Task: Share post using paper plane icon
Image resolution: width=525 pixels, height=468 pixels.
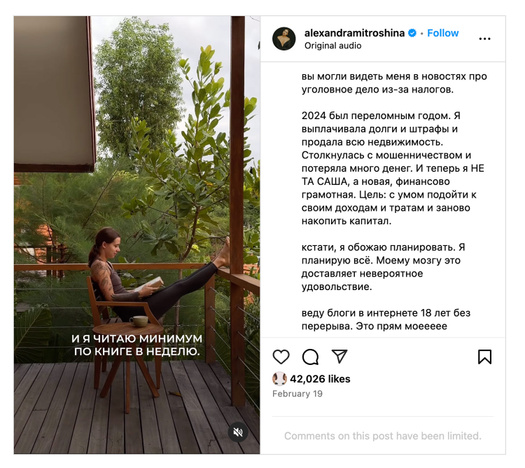Action: click(339, 356)
